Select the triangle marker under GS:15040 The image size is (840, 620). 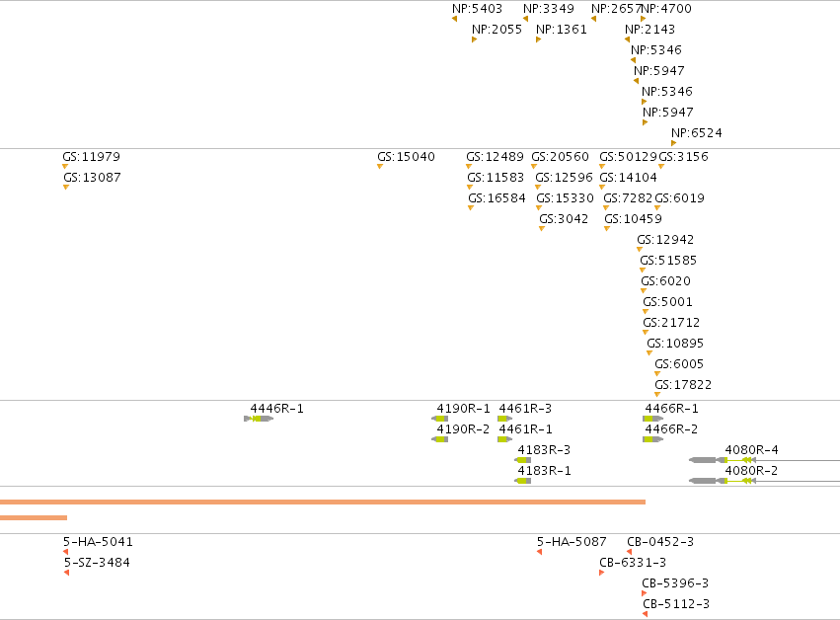pos(380,167)
